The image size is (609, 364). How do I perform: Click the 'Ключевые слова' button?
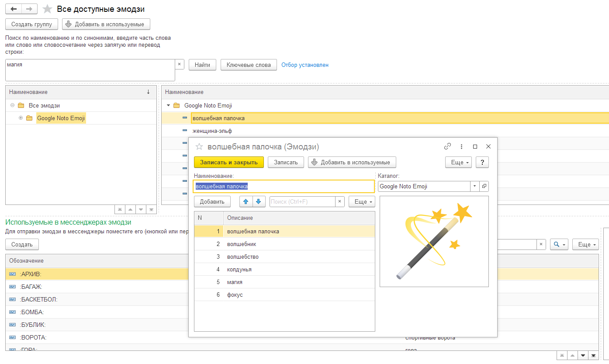click(249, 65)
